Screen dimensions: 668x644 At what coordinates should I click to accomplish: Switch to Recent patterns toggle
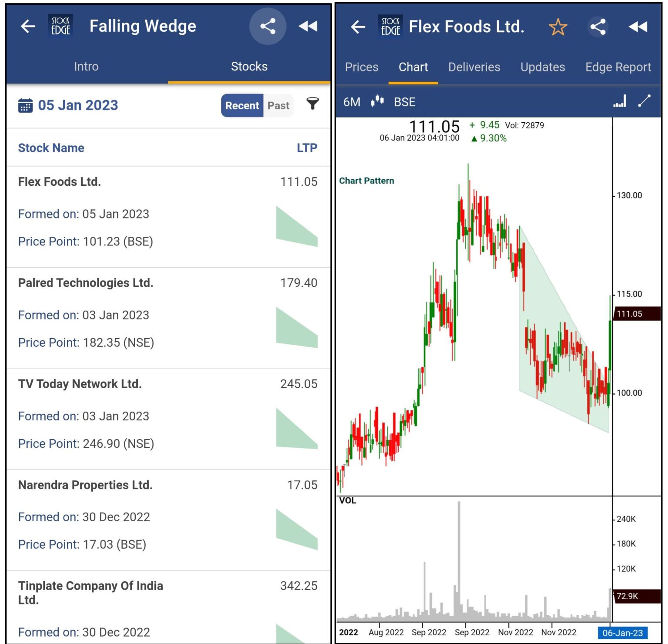point(242,106)
